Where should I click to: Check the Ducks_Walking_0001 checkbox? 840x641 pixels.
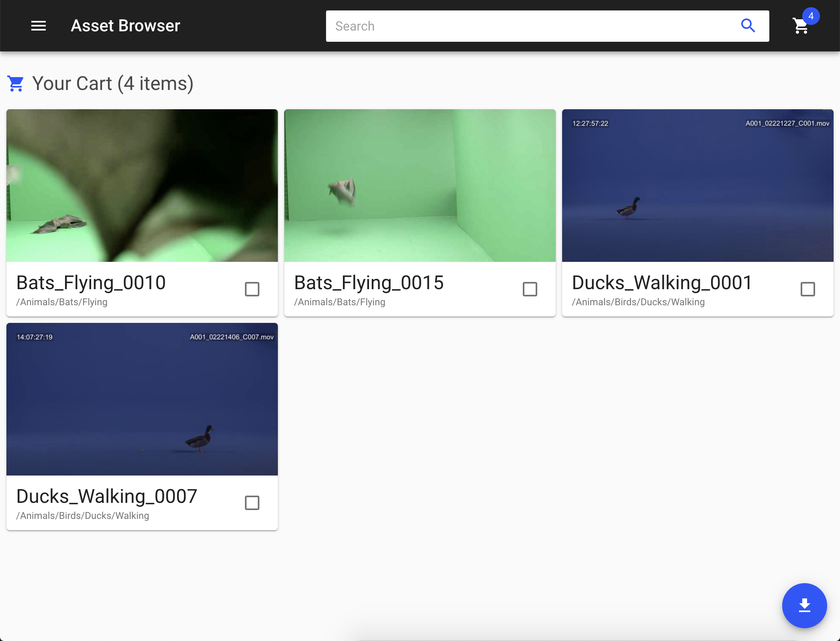click(807, 289)
